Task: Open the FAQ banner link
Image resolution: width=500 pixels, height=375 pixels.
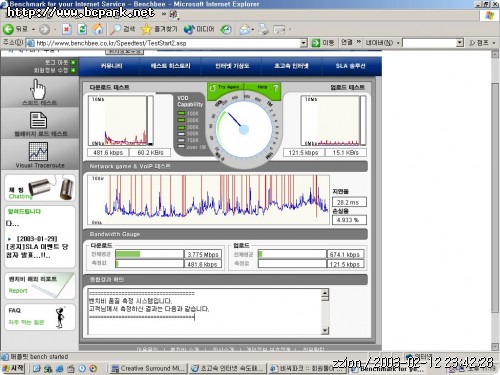Action: point(40,317)
